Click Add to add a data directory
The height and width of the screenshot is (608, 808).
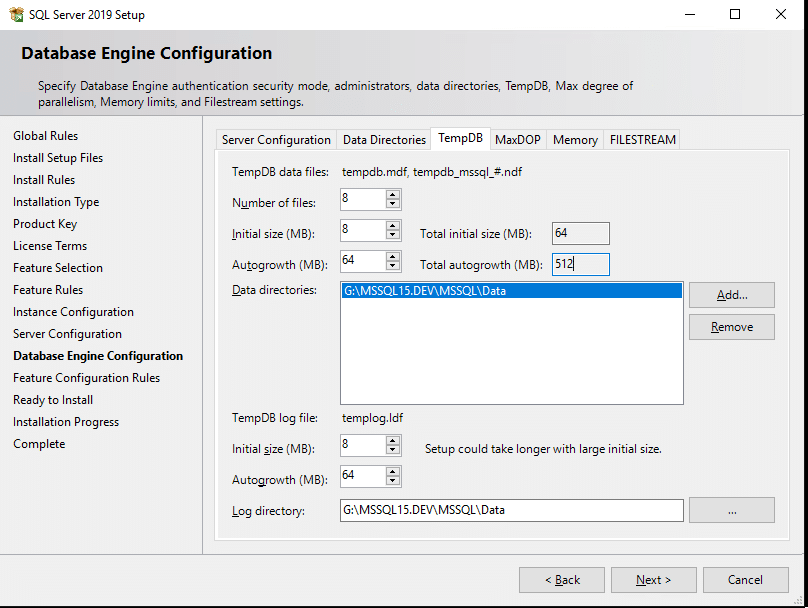(731, 295)
